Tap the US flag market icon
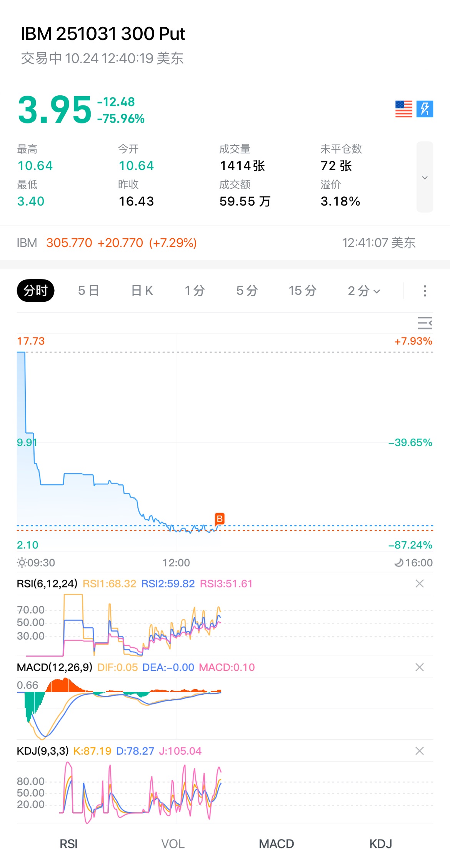450x868 pixels. (403, 109)
